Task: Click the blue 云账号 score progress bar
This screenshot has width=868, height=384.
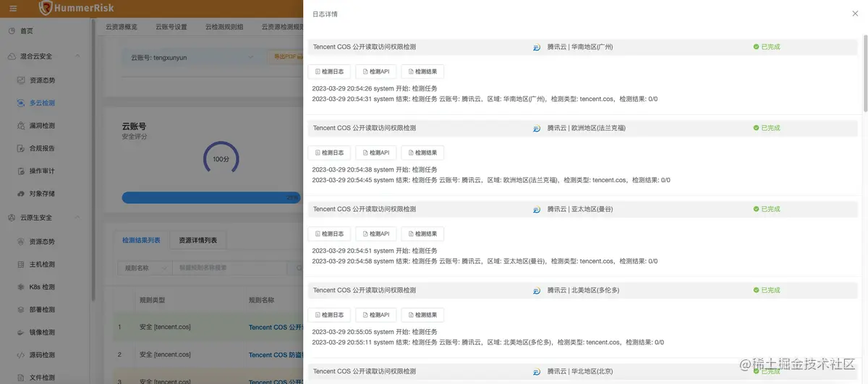Action: (x=211, y=197)
